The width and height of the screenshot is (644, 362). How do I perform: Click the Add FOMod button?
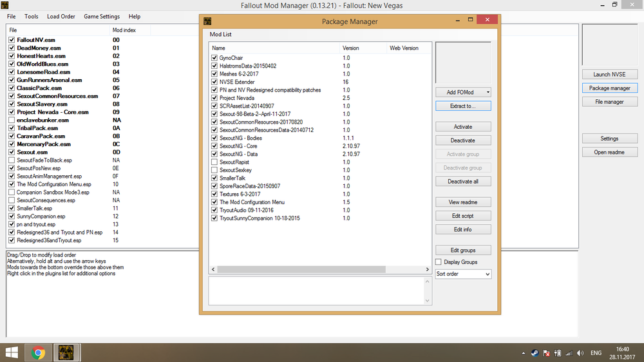click(460, 92)
